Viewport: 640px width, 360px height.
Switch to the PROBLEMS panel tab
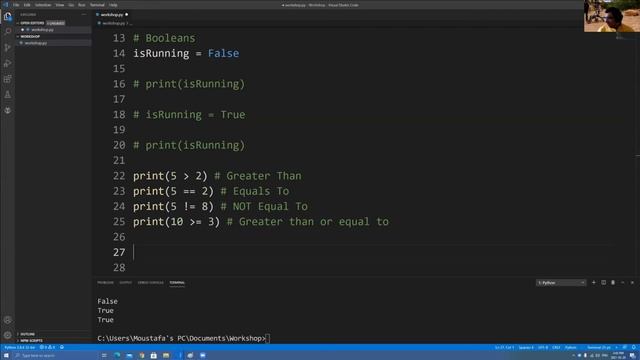(x=105, y=282)
